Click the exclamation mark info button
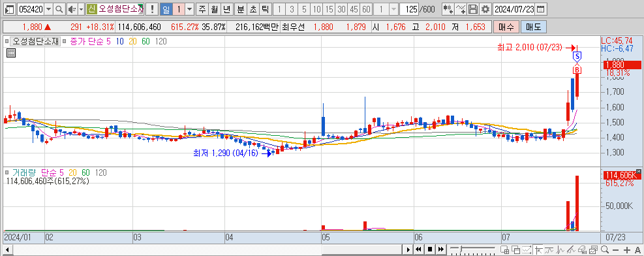Image resolution: width=644 pixels, height=256 pixels. [153, 9]
